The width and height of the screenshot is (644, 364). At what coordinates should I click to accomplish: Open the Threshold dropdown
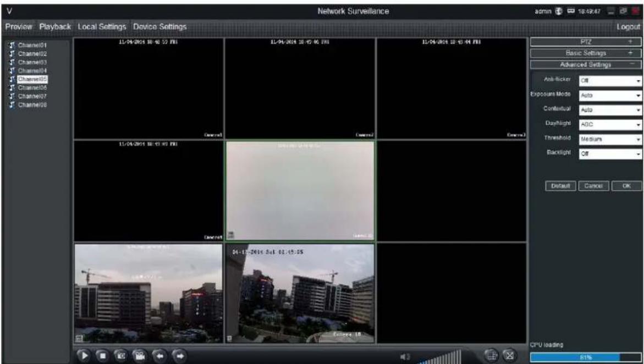(x=610, y=139)
